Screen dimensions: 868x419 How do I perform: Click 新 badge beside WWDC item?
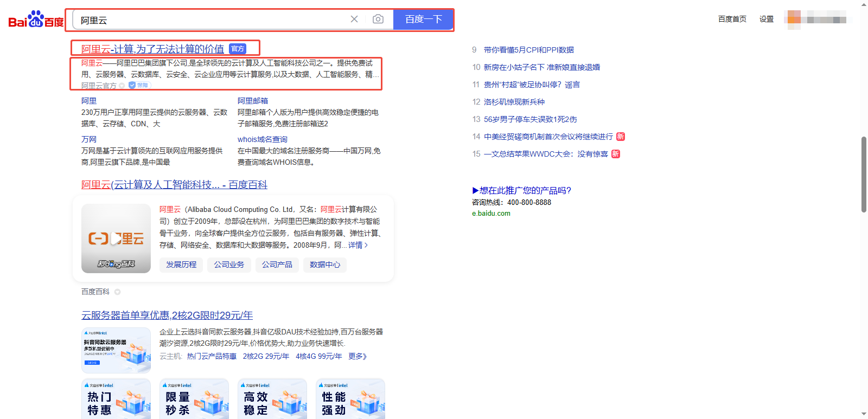[x=616, y=154]
